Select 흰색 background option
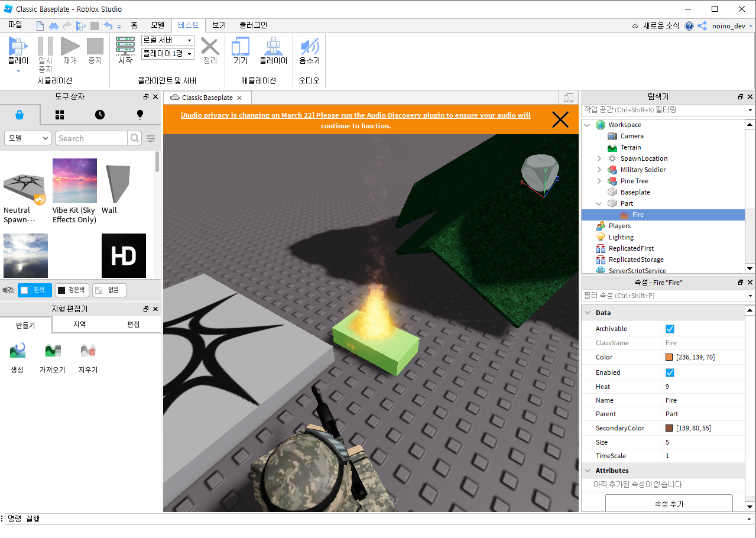Image resolution: width=756 pixels, height=538 pixels. click(x=35, y=290)
